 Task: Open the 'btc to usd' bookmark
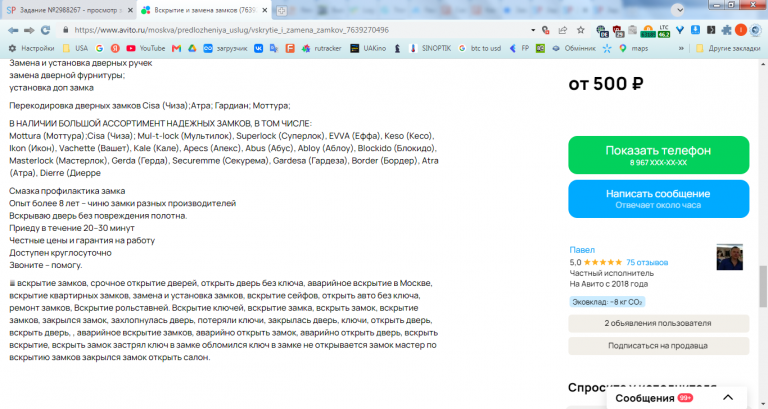(480, 48)
